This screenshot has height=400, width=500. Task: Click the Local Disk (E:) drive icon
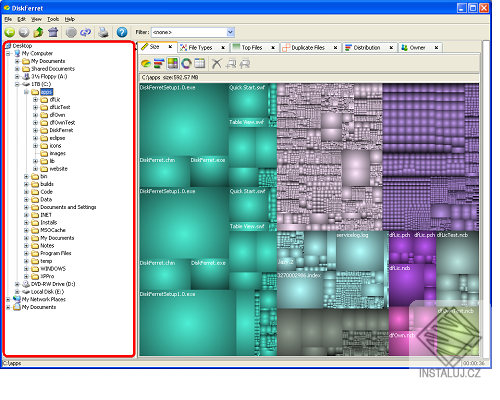point(26,292)
